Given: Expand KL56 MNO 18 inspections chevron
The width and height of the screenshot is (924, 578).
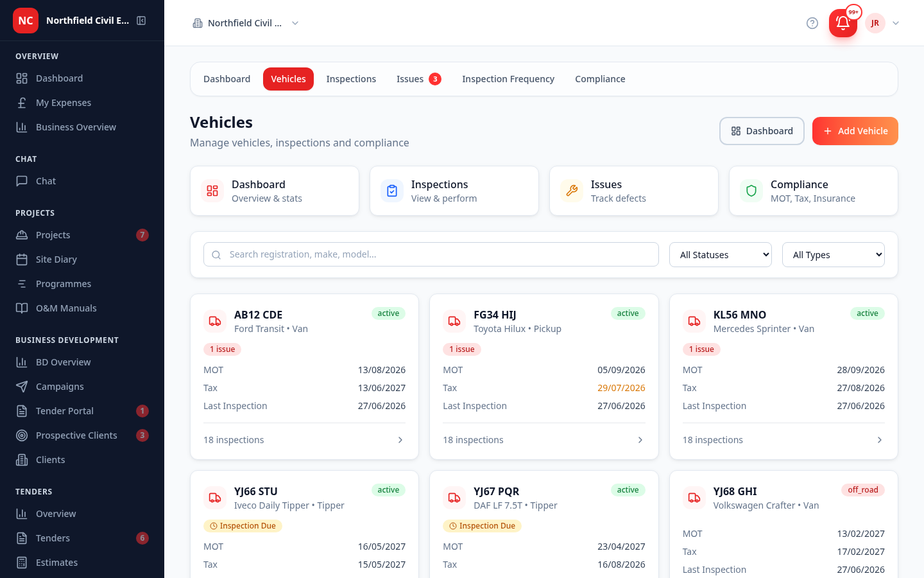Looking at the screenshot, I should pos(880,440).
